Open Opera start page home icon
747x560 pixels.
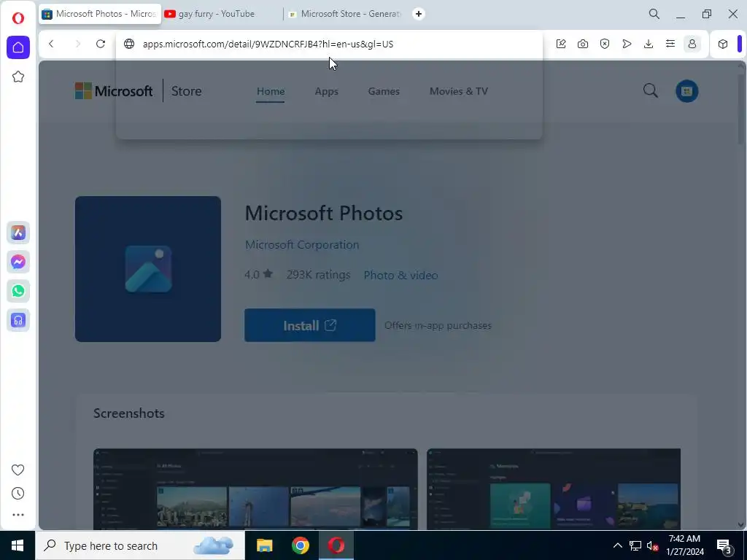18,47
